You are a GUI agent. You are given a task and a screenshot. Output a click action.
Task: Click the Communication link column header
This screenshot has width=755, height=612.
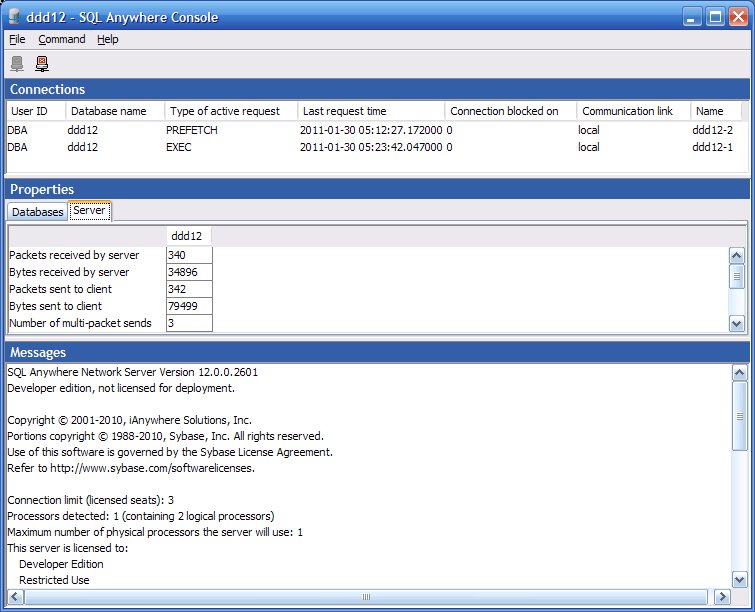[634, 111]
